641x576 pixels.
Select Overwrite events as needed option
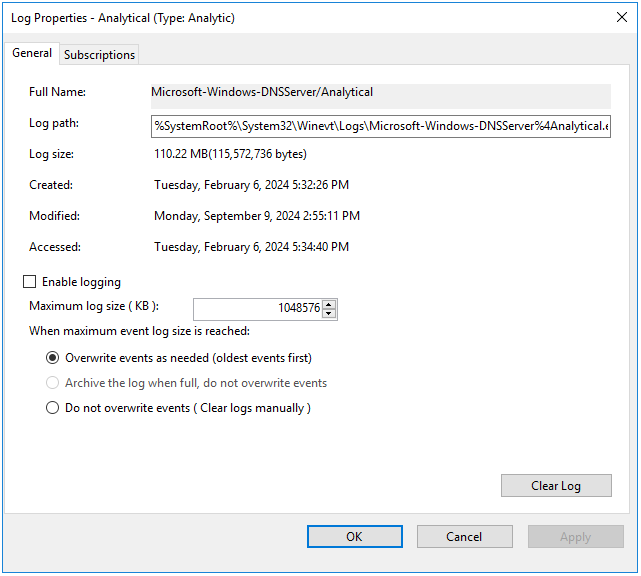coord(53,358)
